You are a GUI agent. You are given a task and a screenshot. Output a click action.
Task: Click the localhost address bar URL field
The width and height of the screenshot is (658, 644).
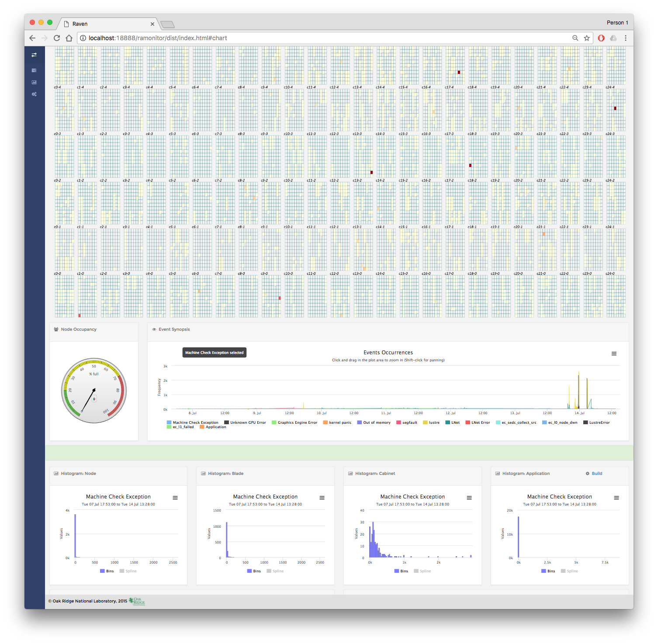click(306, 38)
